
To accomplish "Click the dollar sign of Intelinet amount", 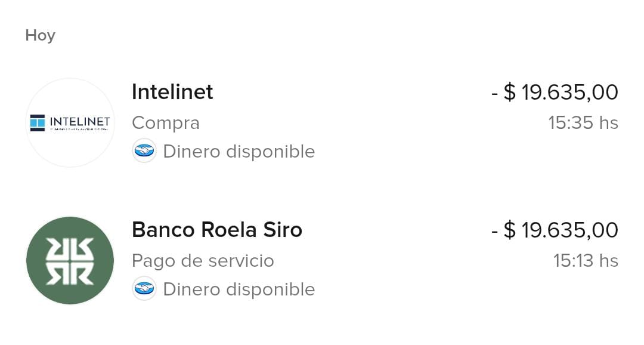I will (510, 93).
